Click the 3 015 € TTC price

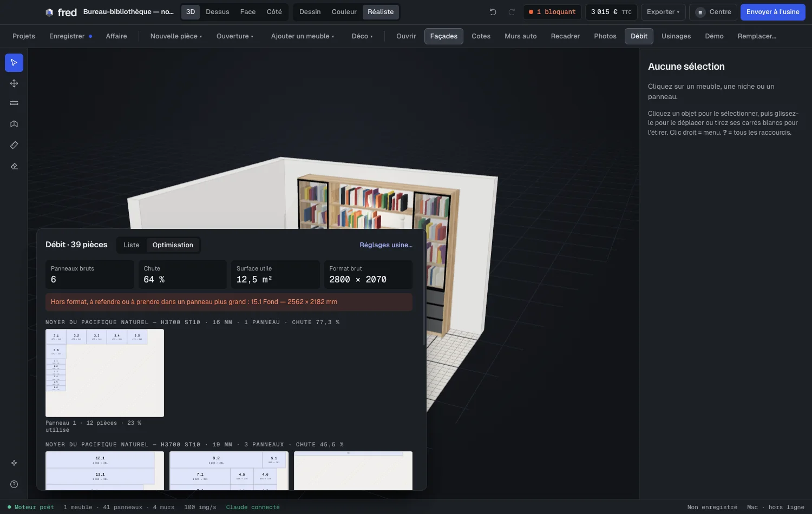point(611,12)
